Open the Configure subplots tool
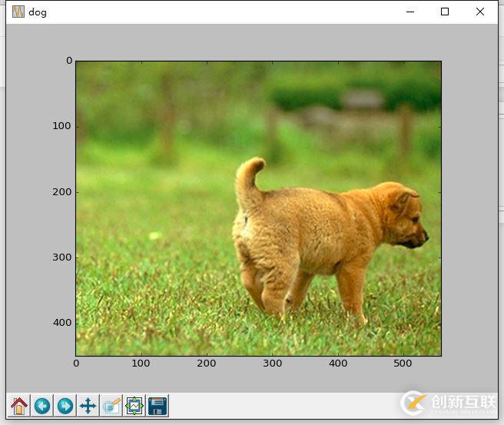The image size is (504, 425). [134, 406]
